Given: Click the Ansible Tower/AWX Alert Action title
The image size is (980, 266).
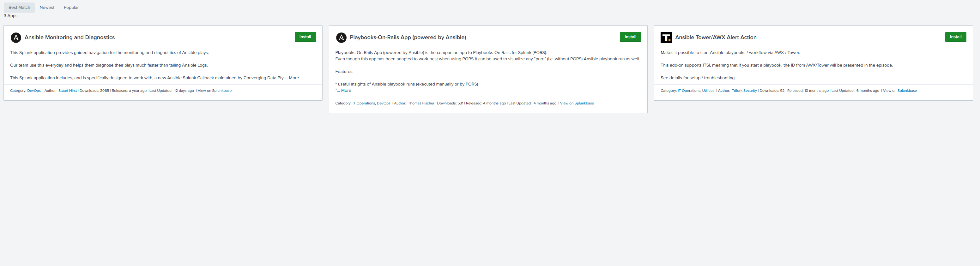Looking at the screenshot, I should [x=716, y=37].
